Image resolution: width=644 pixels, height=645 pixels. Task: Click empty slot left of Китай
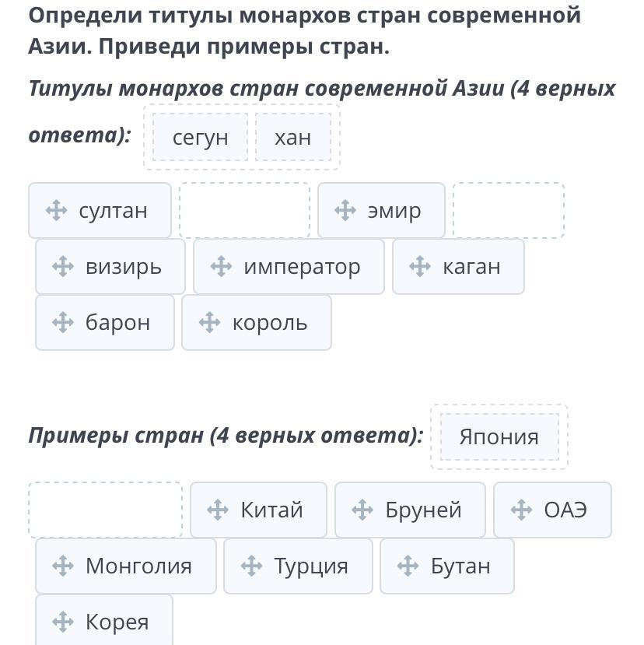coord(105,510)
